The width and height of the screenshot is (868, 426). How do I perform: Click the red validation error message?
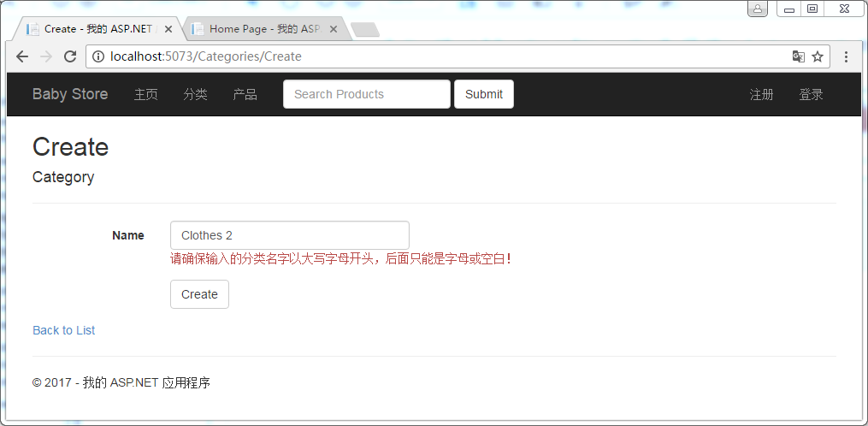[x=340, y=258]
